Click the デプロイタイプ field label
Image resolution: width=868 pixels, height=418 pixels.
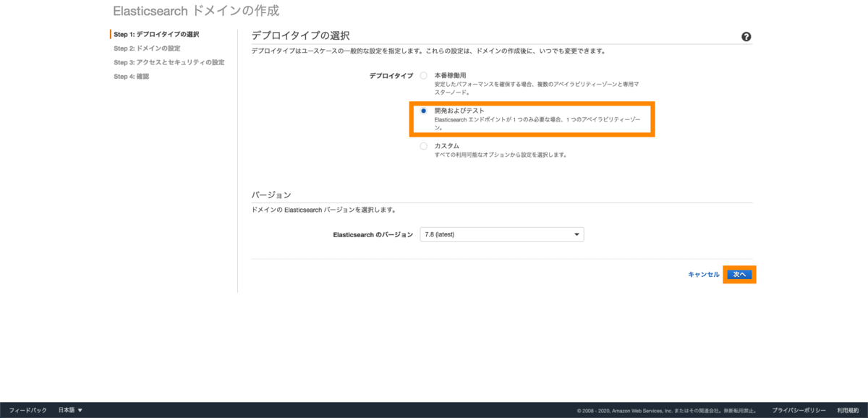[x=391, y=75]
